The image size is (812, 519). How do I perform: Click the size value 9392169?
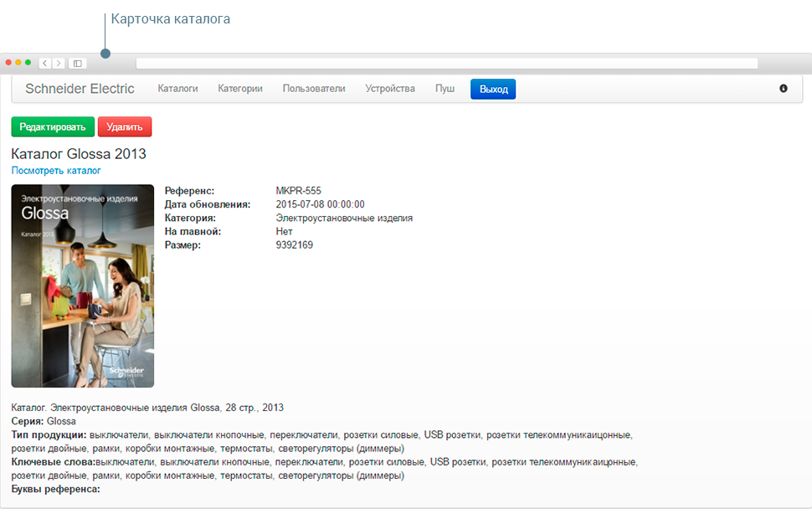[x=294, y=245]
